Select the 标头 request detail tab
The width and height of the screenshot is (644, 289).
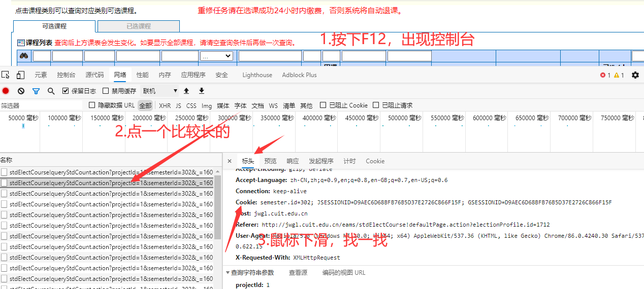click(x=248, y=161)
